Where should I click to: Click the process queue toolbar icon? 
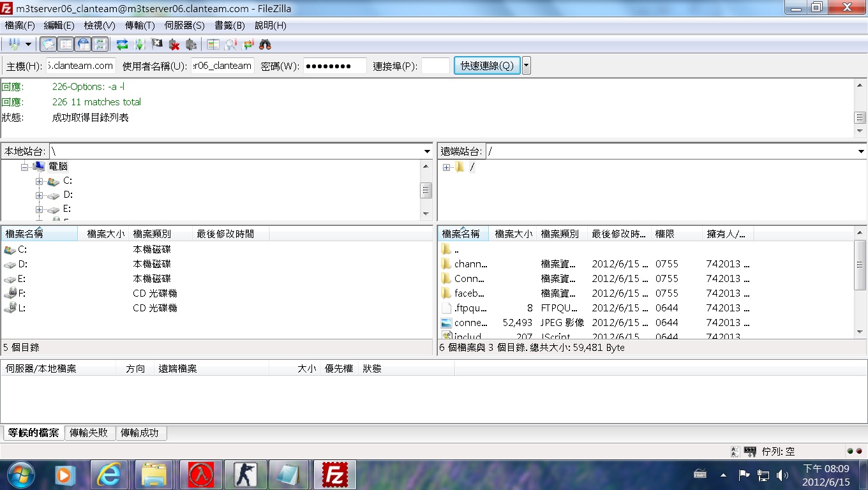click(x=140, y=44)
